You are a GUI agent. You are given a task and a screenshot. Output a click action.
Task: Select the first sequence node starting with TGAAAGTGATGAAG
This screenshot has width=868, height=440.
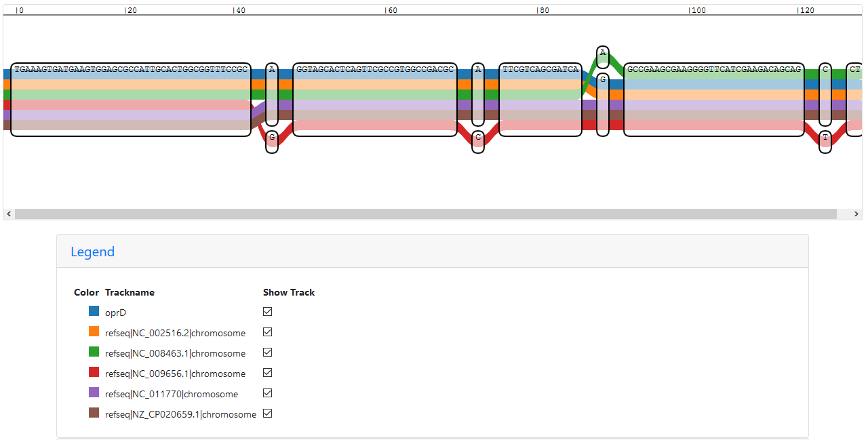(131, 100)
